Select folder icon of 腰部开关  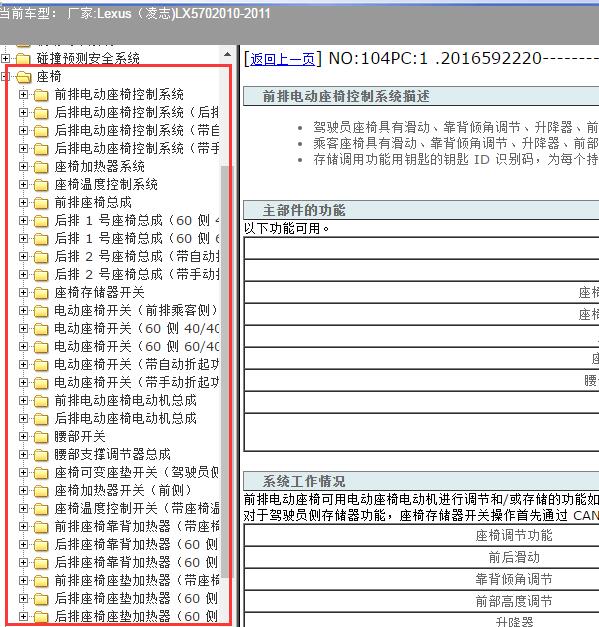click(41, 437)
